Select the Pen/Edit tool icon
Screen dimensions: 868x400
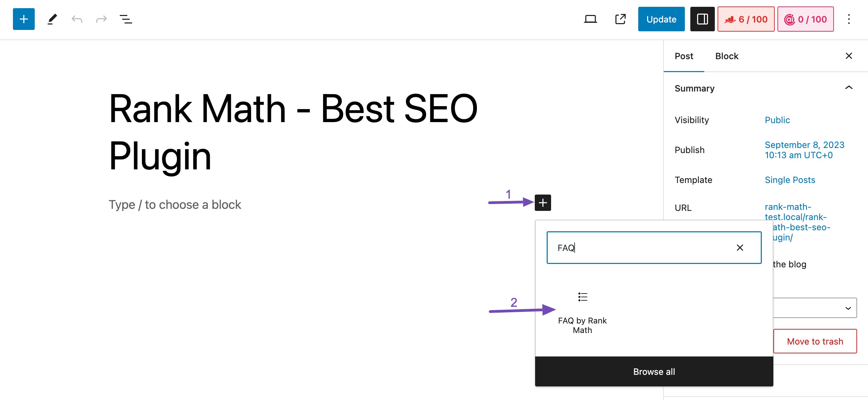pos(51,19)
